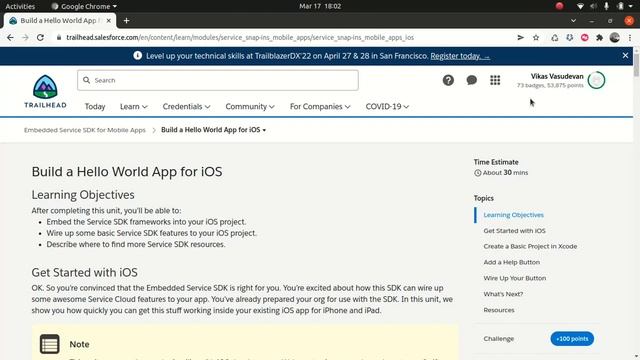Click the Chrome profile avatar in toolbar
This screenshot has height=360, width=640.
click(615, 38)
